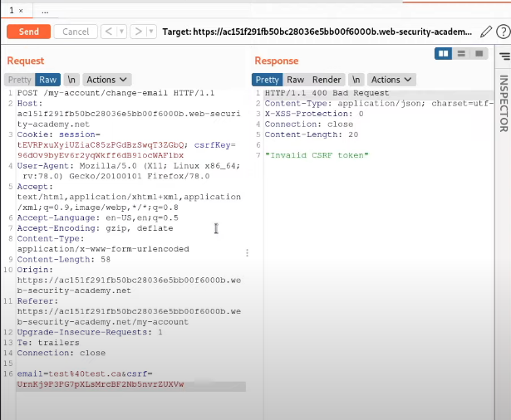The width and height of the screenshot is (511, 420).
Task: Open history dropdown next to back arrow
Action: pos(121,32)
